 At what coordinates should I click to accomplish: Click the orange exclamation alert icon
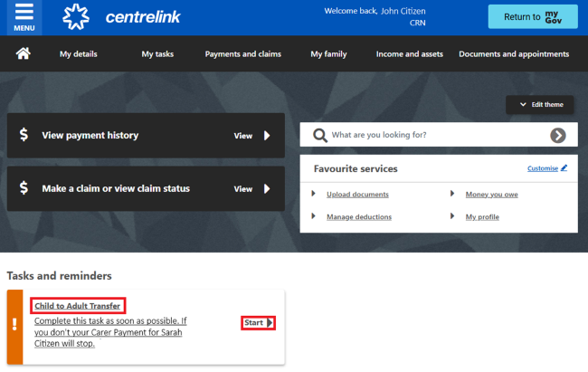coord(14,327)
